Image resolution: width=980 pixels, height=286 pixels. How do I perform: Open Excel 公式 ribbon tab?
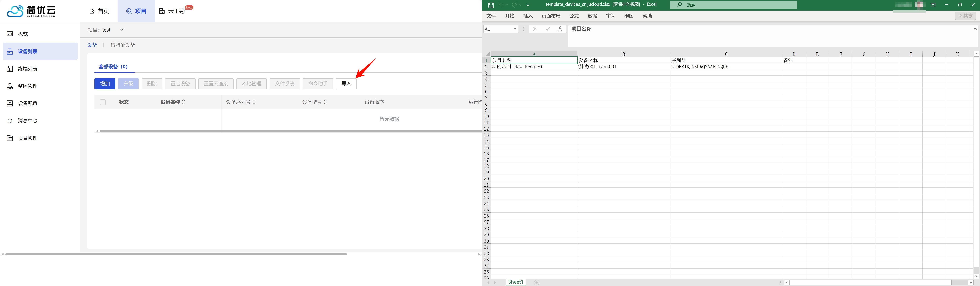[x=574, y=16]
